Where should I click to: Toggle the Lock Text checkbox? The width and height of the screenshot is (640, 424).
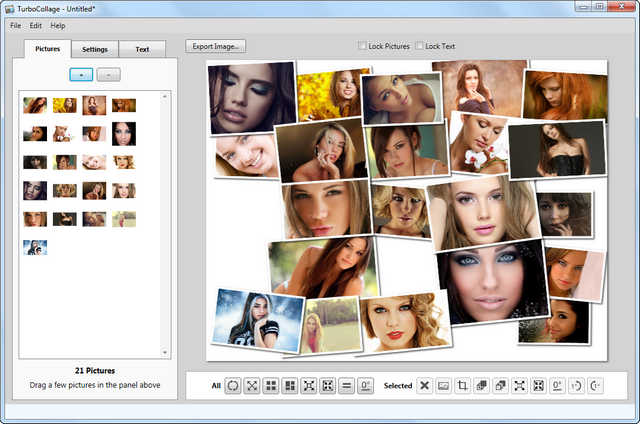[420, 46]
